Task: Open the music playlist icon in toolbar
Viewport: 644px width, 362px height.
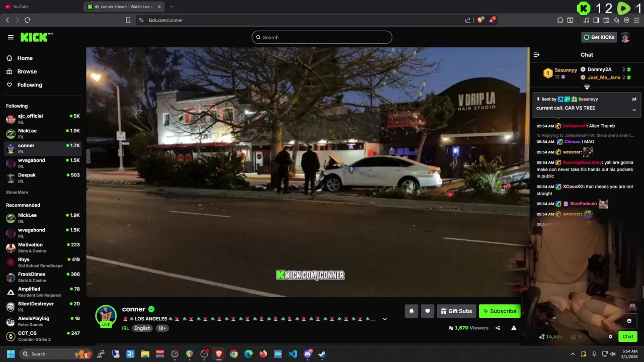Action: coord(586,20)
